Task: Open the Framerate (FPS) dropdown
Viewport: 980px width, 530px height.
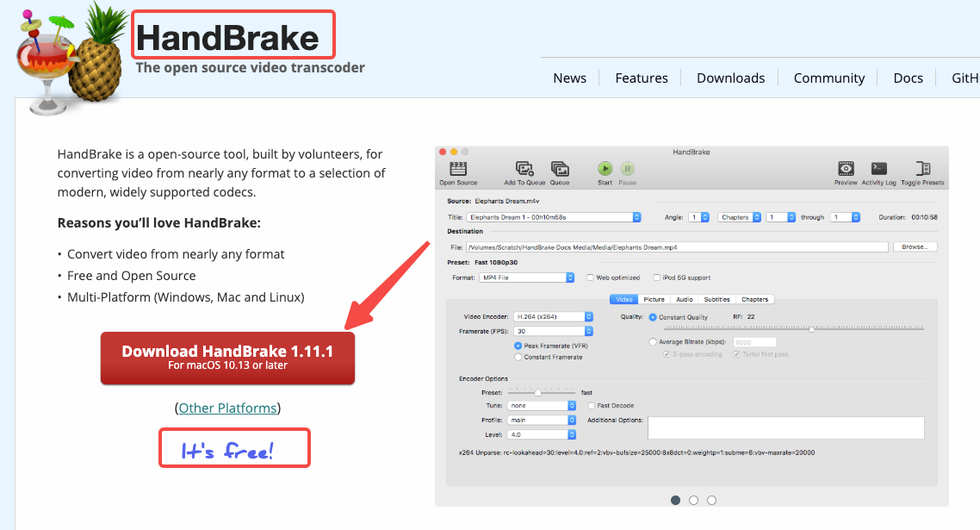Action: [x=553, y=331]
